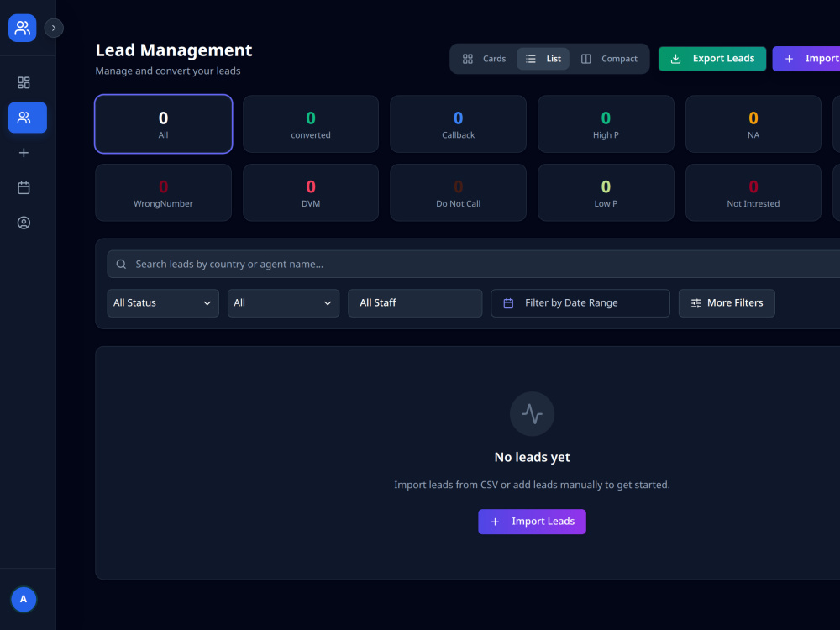Select the All leads stat card
840x630 pixels.
tap(164, 123)
